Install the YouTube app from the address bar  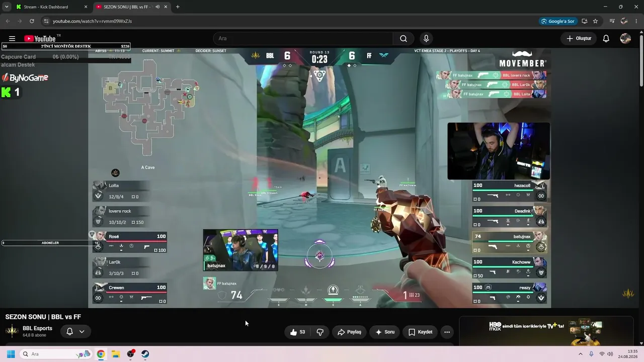tap(585, 21)
